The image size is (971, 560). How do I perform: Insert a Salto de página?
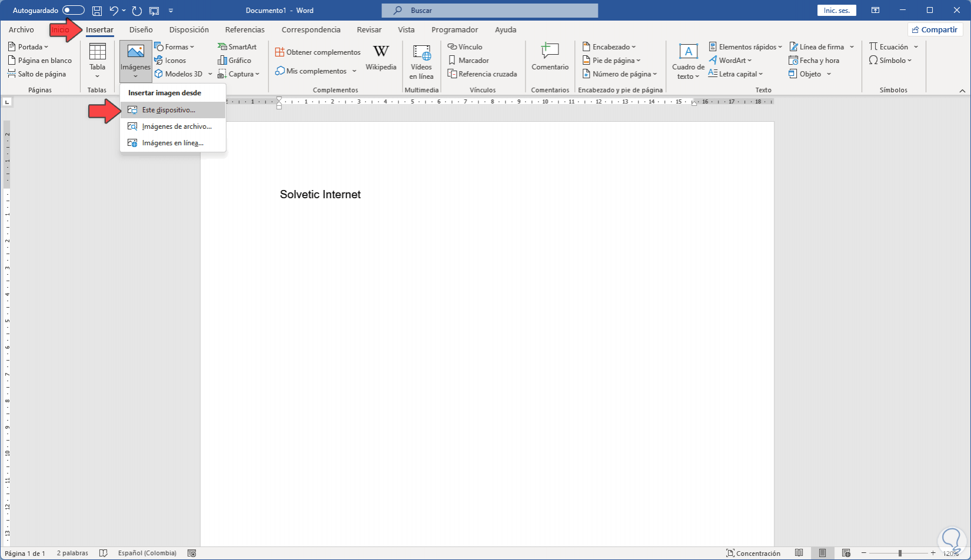pos(37,74)
